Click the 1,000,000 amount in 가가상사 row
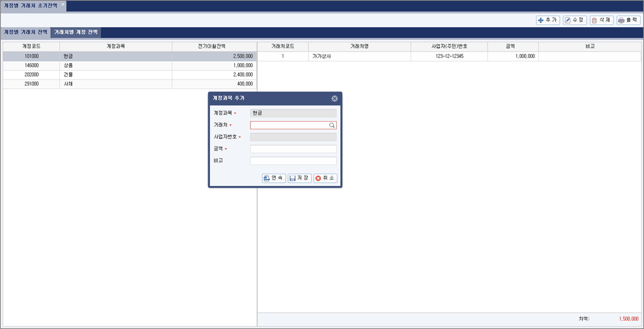644x329 pixels. coord(513,56)
